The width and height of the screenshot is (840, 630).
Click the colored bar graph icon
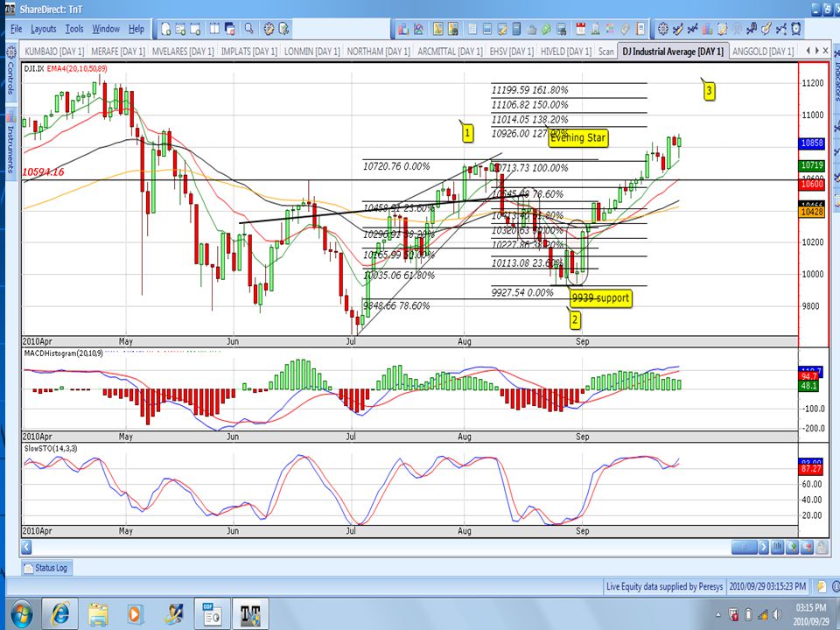point(707,29)
